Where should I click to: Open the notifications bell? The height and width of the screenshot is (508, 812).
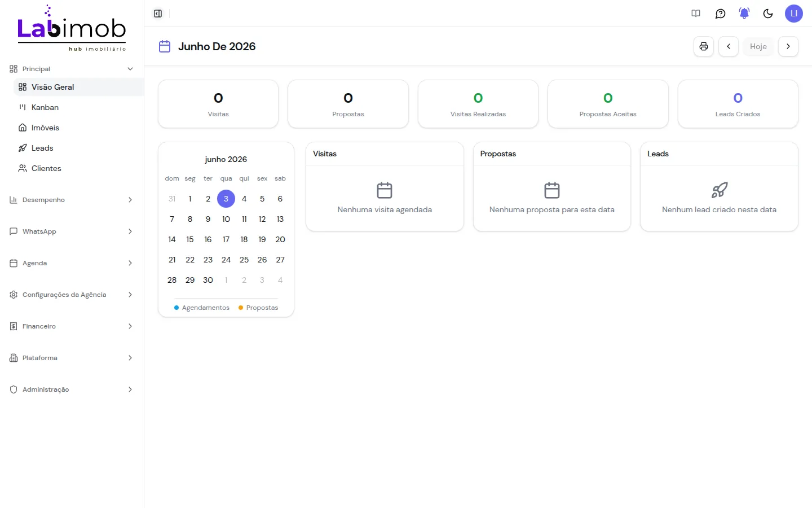[x=744, y=14]
